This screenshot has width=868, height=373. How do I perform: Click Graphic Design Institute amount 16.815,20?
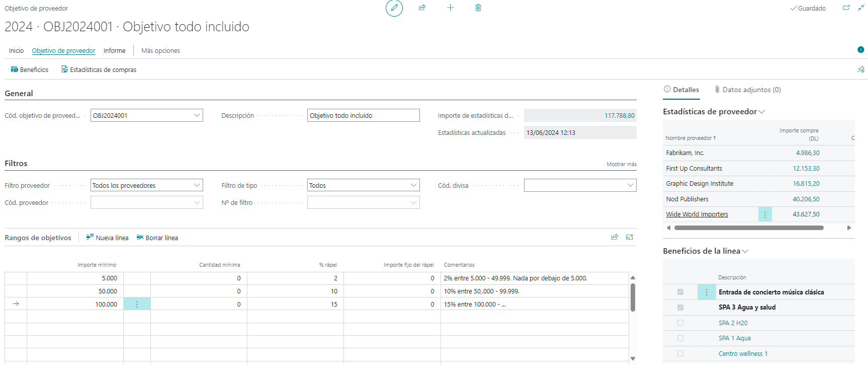point(806,184)
